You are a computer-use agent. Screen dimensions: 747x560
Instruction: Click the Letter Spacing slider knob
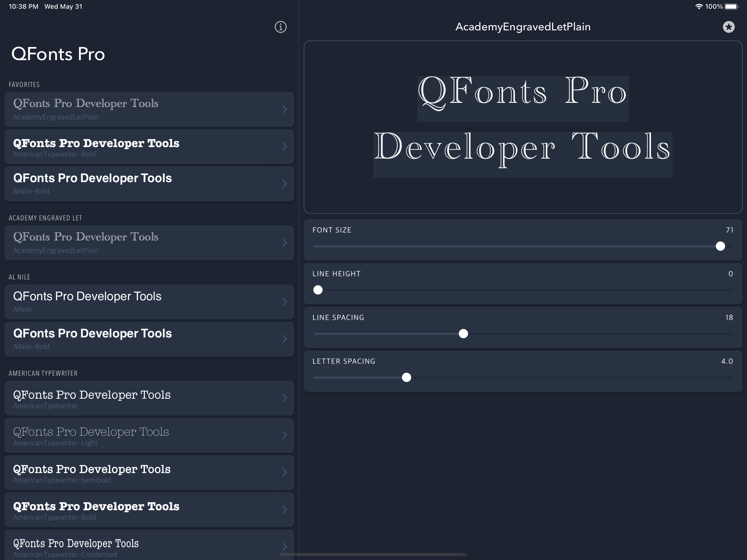coord(406,378)
